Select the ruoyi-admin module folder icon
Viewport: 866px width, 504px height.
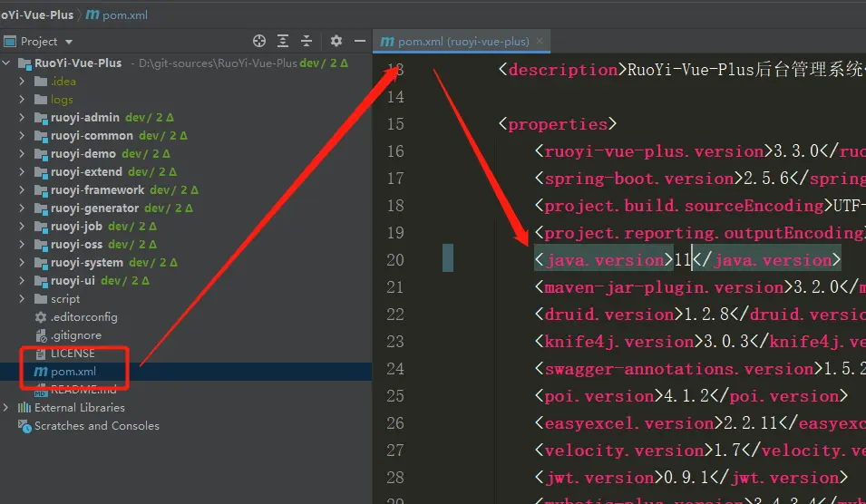pos(41,118)
